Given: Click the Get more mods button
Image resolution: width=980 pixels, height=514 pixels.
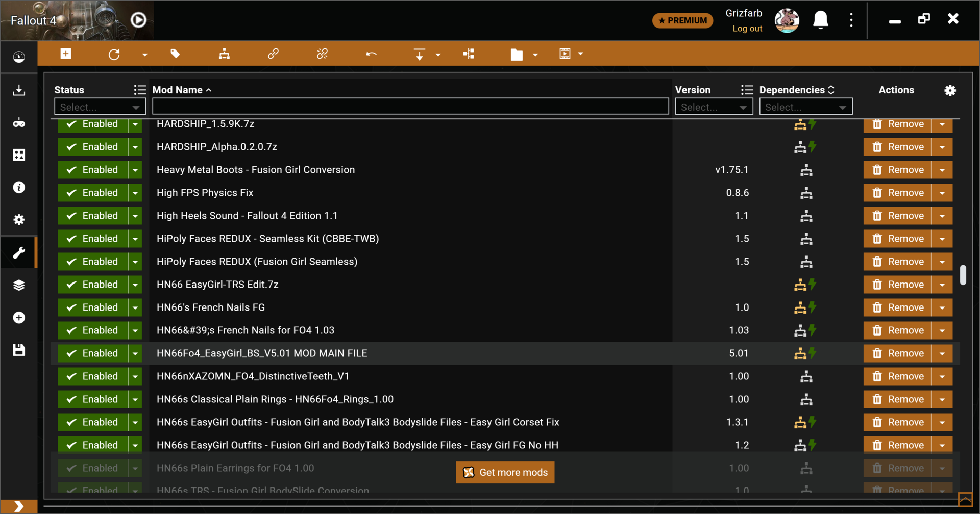Looking at the screenshot, I should coord(505,472).
